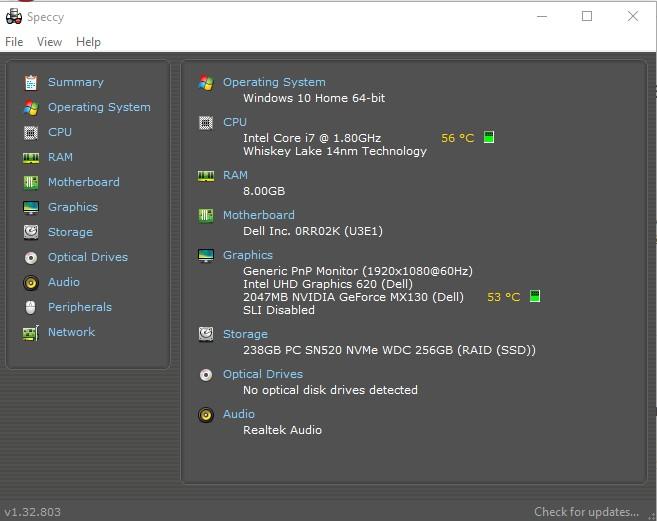Screen dimensions: 657x521
Task: Click the Graphics monitor icon in sidebar
Action: click(31, 207)
